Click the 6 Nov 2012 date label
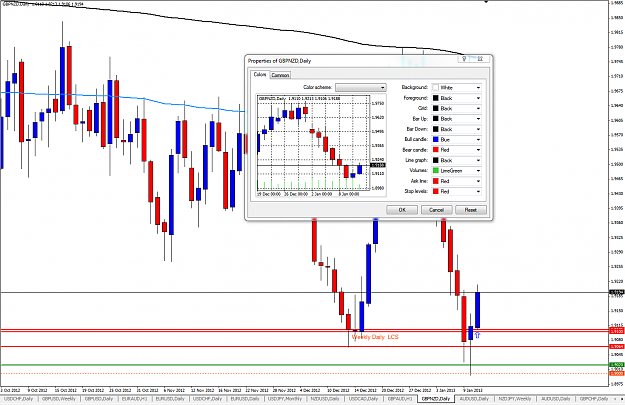This screenshot has height=405, width=625. [174, 390]
